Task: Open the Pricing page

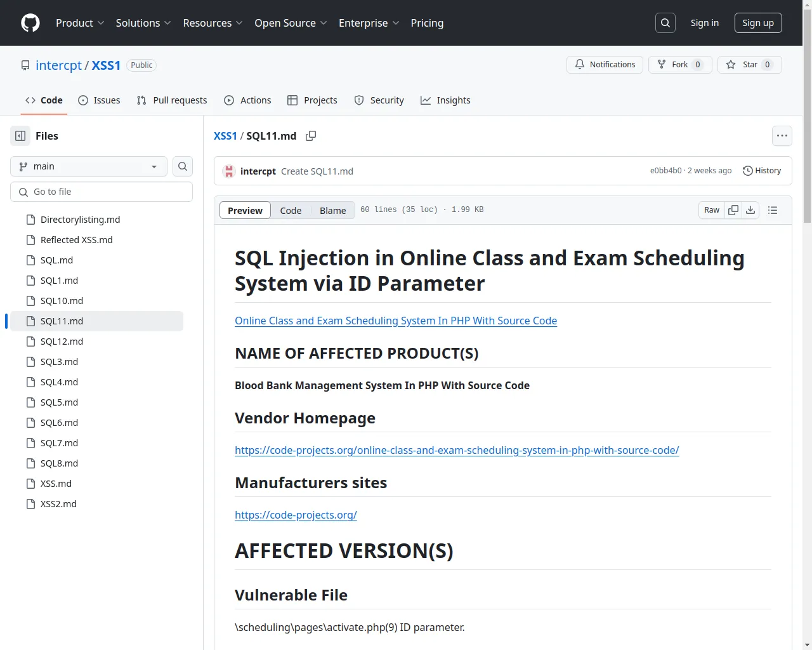Action: click(x=427, y=23)
